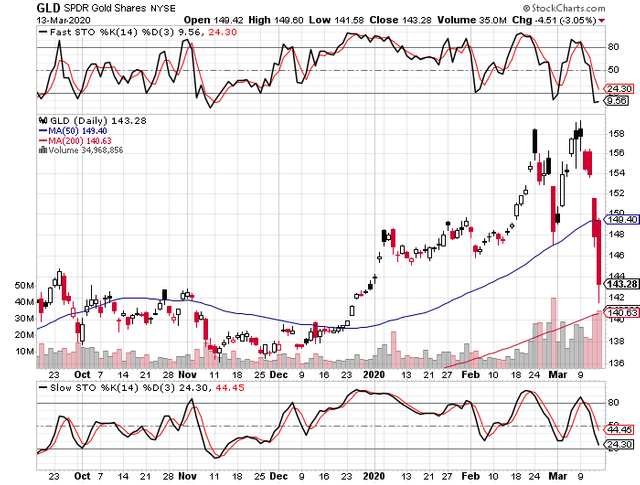
Task: Click the MA(200) 140.63 legend text
Action: tap(80, 141)
